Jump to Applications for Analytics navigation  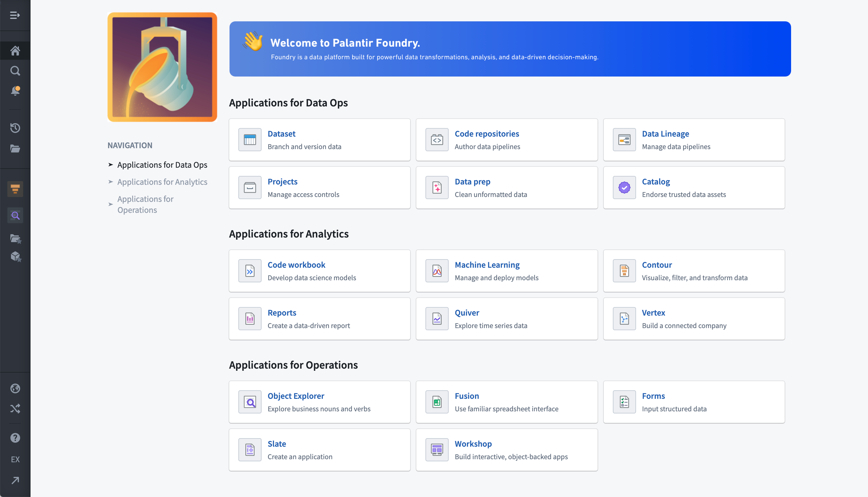coord(162,182)
